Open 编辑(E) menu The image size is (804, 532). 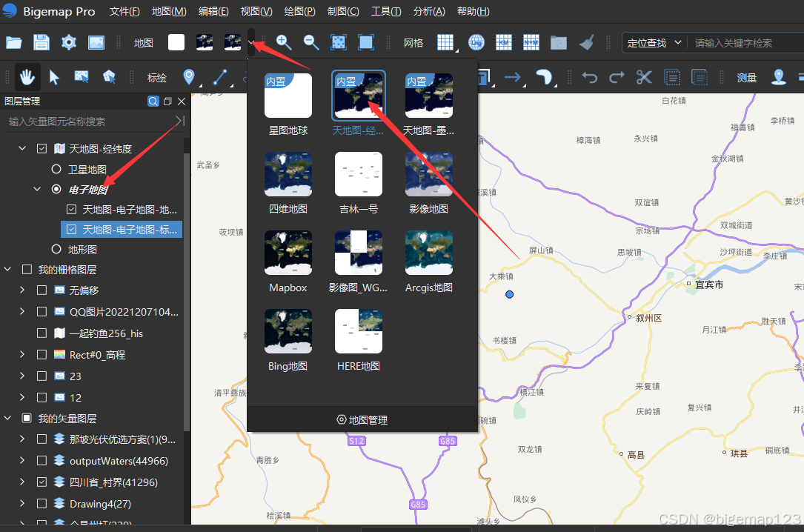click(213, 11)
